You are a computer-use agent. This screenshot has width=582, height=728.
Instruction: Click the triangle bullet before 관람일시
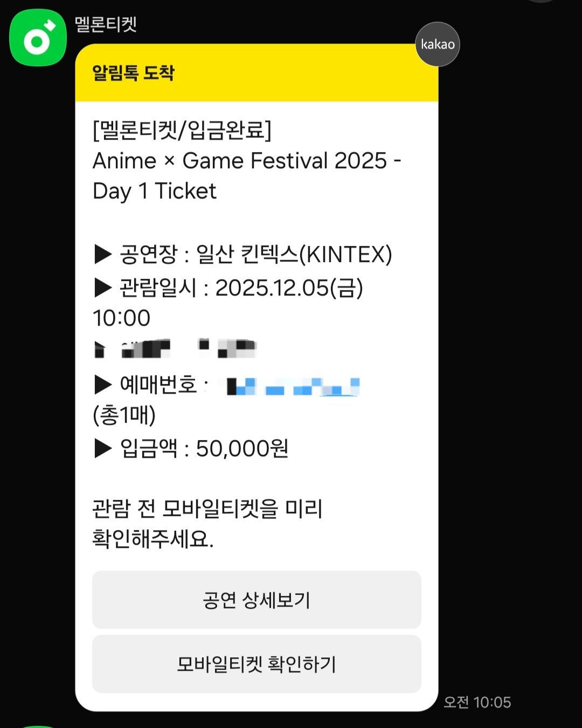[x=102, y=287]
